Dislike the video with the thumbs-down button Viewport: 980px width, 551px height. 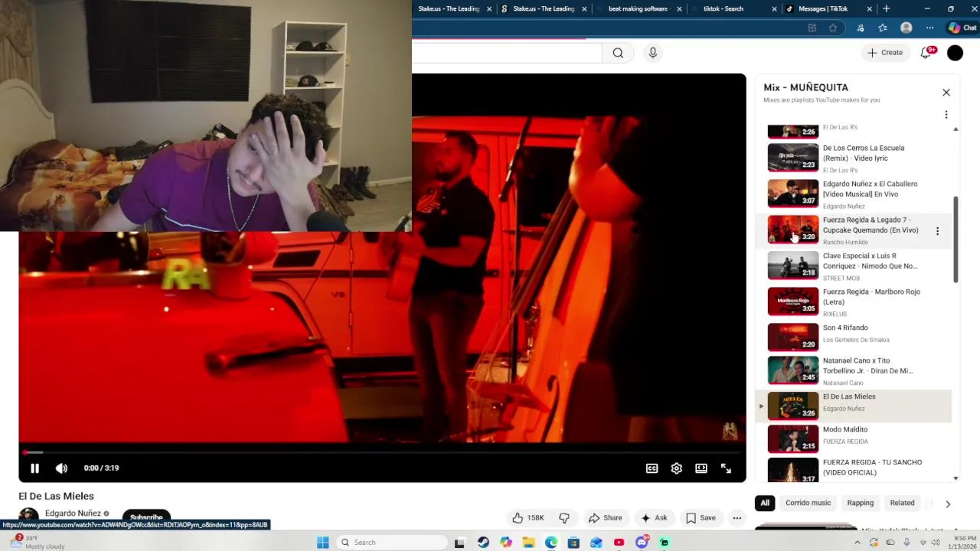[564, 518]
